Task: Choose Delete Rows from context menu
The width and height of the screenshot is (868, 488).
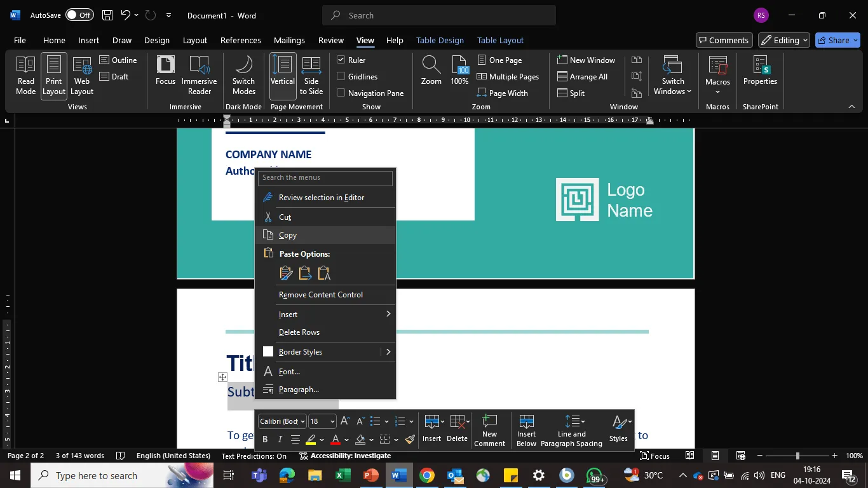Action: point(325,332)
